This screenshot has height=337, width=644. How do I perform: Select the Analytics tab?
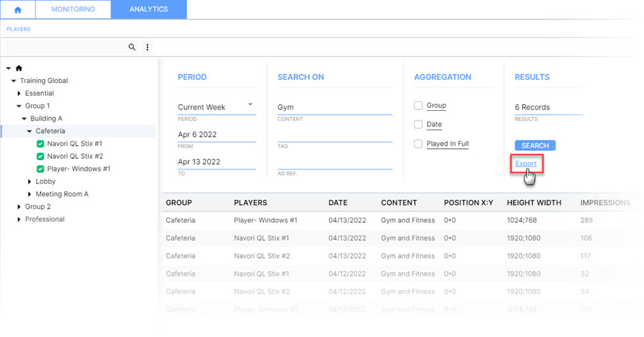[x=148, y=10]
